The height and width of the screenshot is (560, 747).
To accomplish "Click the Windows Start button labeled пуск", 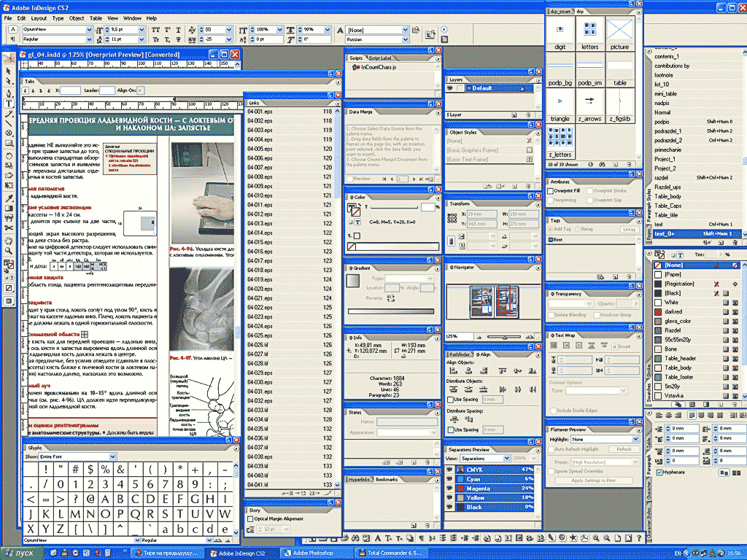I will click(x=21, y=553).
